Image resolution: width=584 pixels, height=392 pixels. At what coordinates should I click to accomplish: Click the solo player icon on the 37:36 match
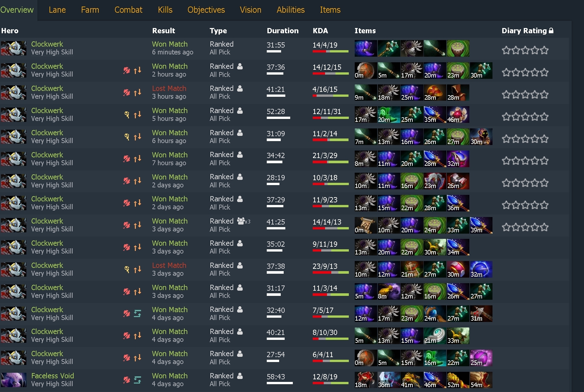click(240, 66)
